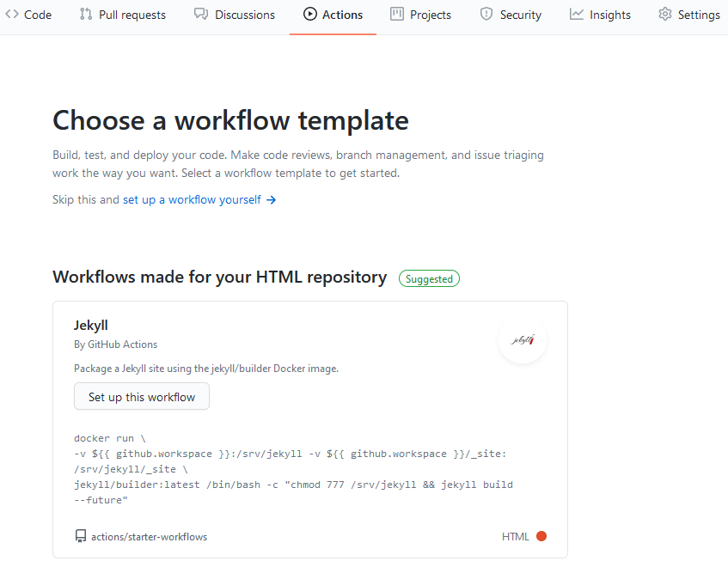The height and width of the screenshot is (561, 728).
Task: Click the Security shield icon
Action: [486, 15]
